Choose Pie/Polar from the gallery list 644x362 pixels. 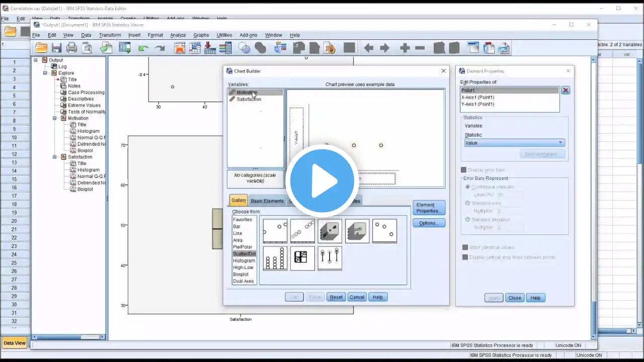[x=243, y=247]
